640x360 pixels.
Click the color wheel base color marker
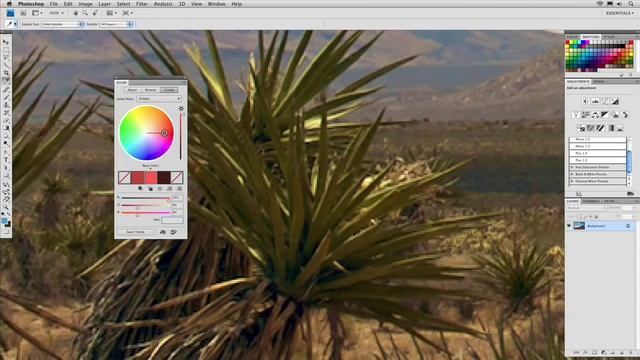click(164, 133)
